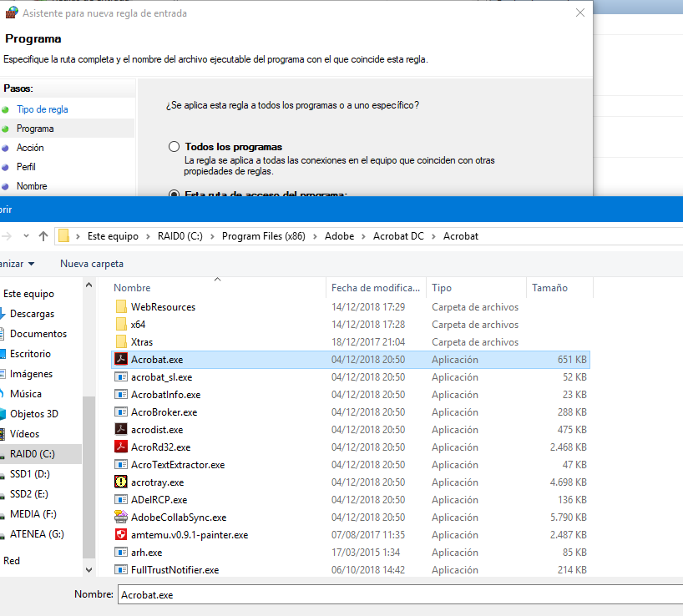Navigate to 'Acrobat DC' breadcrumb
Image resolution: width=683 pixels, height=616 pixels.
tap(398, 236)
